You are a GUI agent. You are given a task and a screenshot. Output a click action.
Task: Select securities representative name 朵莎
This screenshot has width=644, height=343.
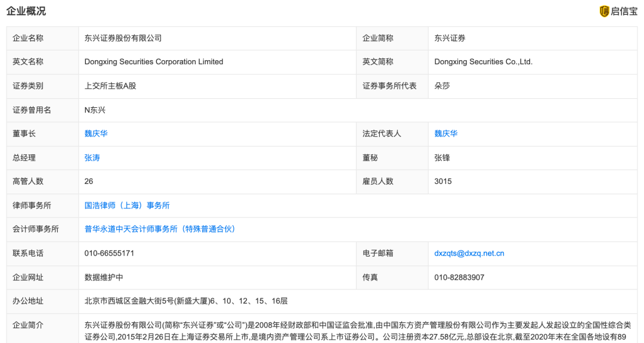coord(442,86)
